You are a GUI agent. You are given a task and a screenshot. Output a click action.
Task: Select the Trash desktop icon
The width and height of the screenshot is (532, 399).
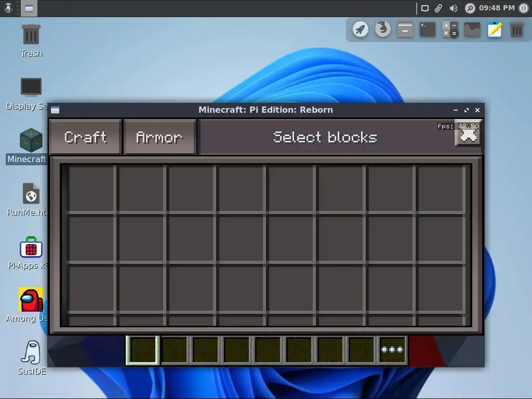31,41
